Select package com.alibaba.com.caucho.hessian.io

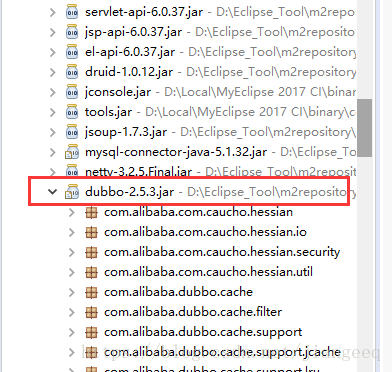(x=205, y=232)
